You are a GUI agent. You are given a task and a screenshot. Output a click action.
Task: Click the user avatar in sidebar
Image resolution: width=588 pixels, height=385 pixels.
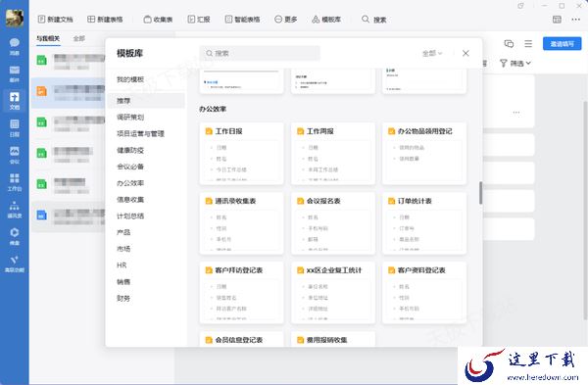point(15,18)
